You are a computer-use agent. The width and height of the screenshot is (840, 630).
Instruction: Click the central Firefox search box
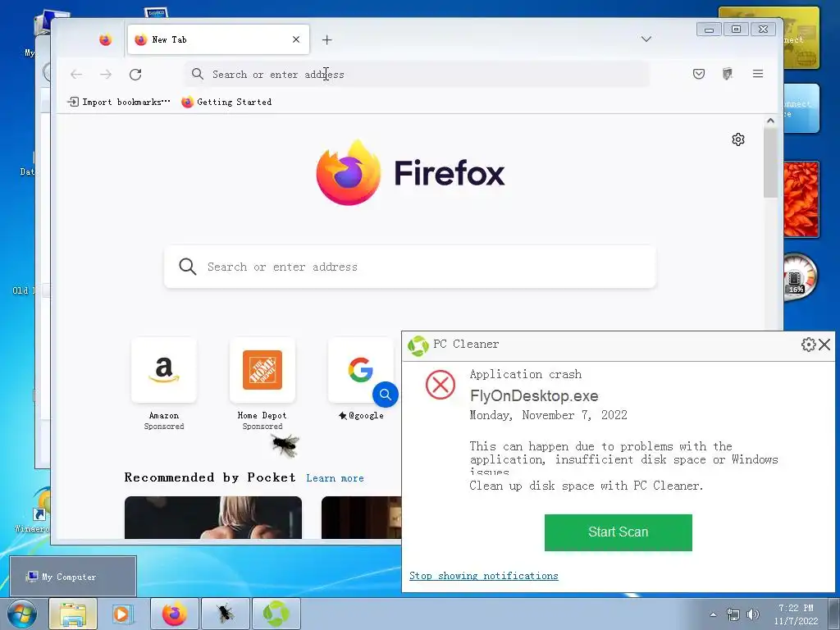410,267
